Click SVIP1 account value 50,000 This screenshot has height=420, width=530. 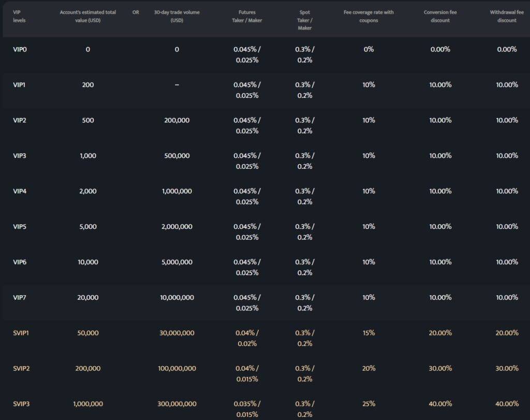(88, 333)
